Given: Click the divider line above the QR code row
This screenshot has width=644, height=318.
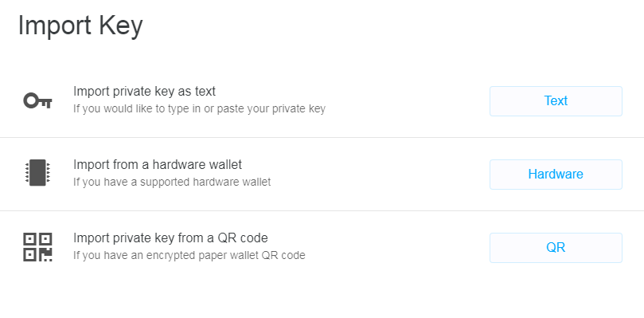Looking at the screenshot, I should [x=322, y=210].
